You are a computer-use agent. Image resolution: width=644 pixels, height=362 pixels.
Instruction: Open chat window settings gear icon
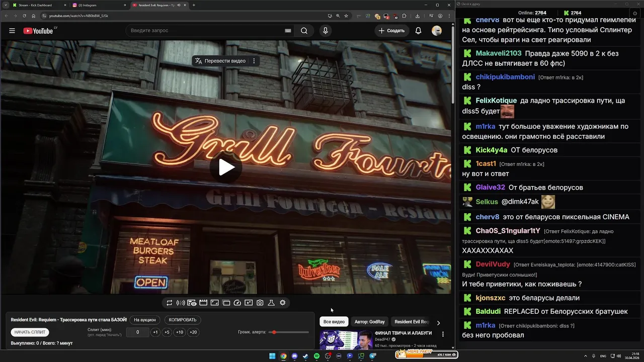635,13
